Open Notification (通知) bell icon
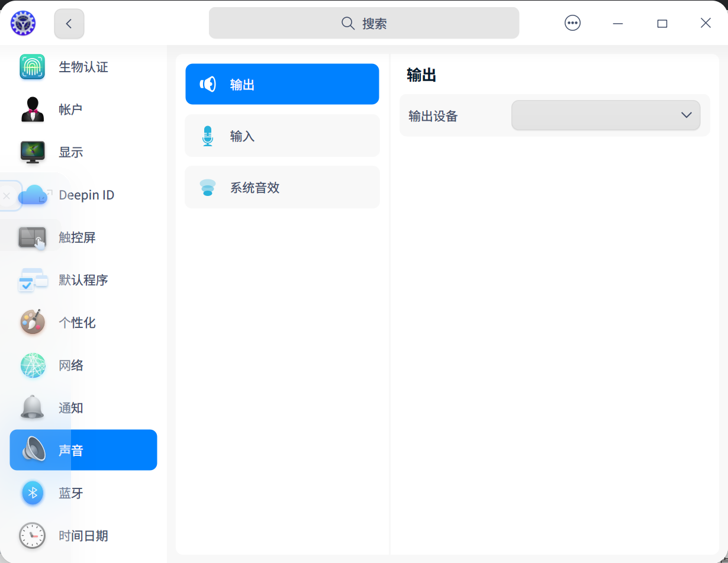This screenshot has height=563, width=728. tap(32, 407)
